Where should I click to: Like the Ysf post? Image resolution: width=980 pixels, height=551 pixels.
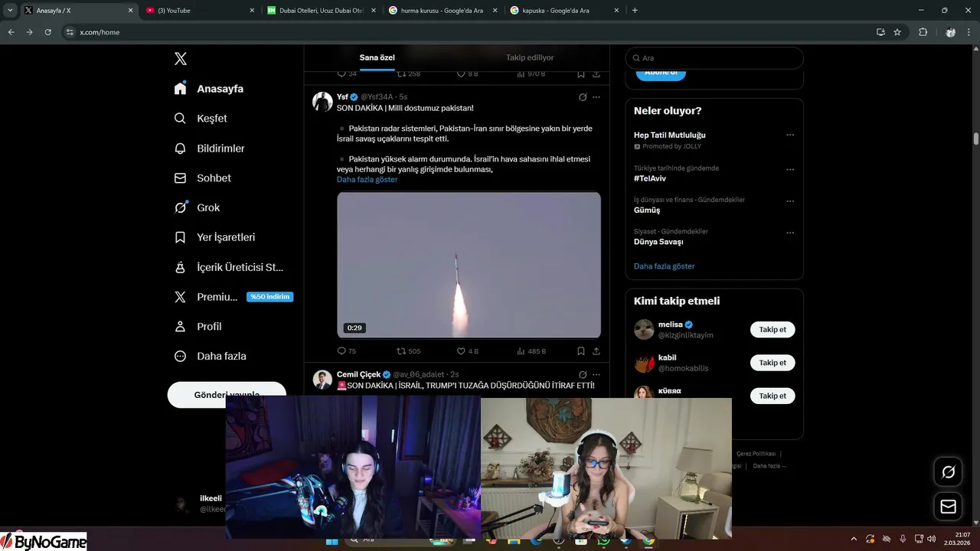click(x=461, y=351)
